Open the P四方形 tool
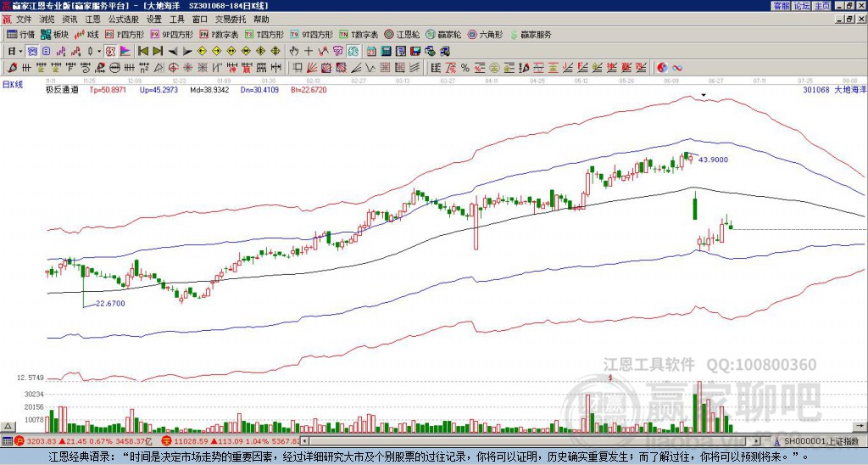The image size is (868, 465). click(125, 34)
